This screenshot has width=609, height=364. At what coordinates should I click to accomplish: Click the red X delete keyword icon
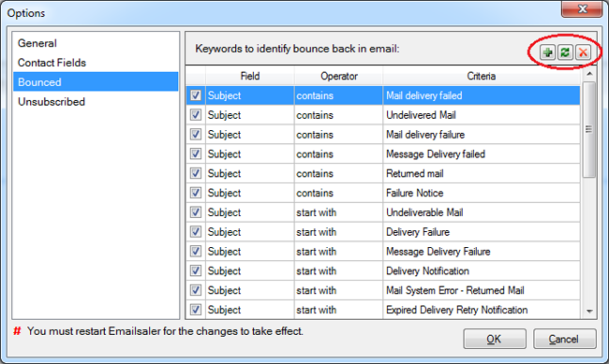(583, 52)
